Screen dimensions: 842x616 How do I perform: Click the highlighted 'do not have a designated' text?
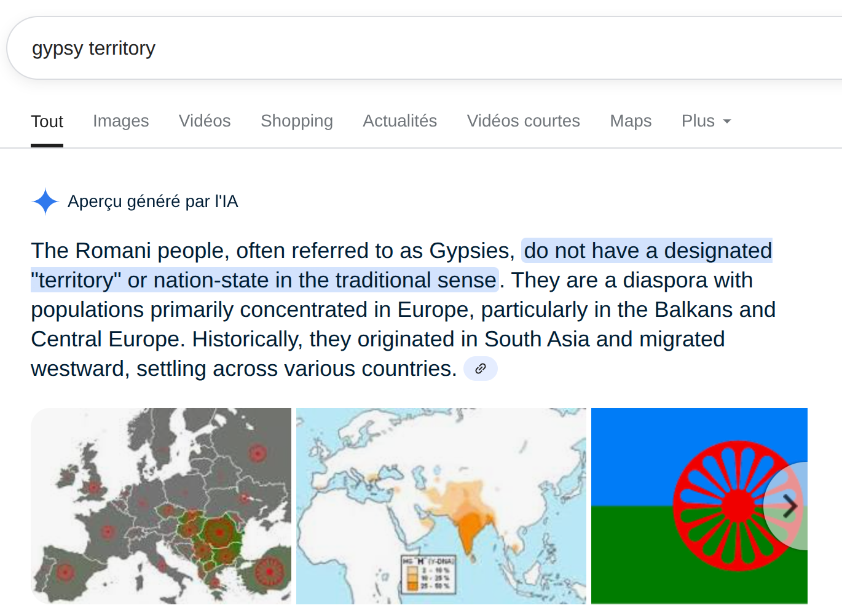(x=647, y=251)
